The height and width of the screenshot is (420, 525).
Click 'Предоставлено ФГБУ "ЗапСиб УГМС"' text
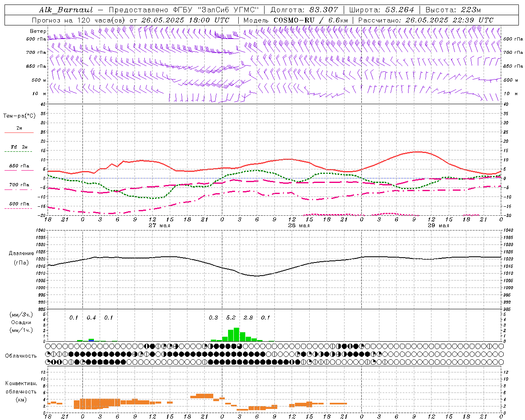tap(183, 10)
